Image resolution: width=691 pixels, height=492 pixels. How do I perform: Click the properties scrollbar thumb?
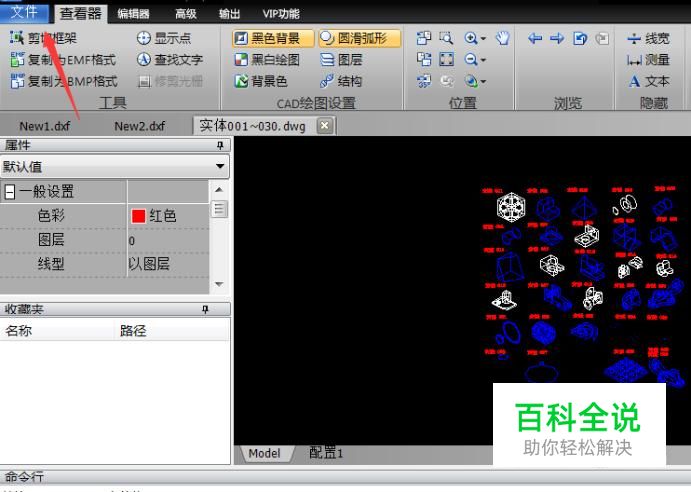pos(219,209)
